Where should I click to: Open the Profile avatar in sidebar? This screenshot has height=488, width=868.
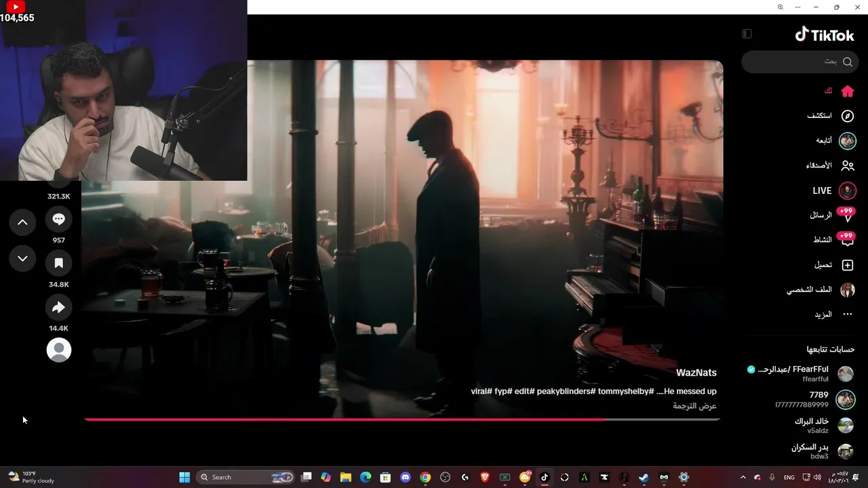[847, 290]
